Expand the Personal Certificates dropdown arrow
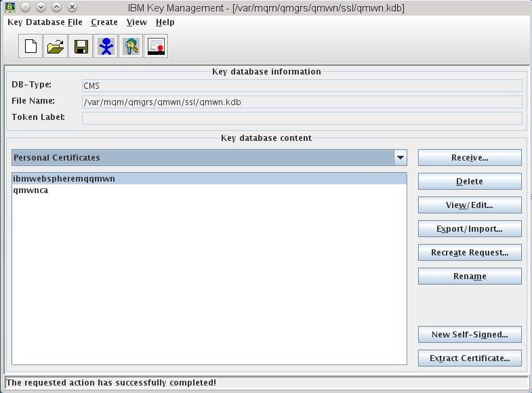 [401, 158]
